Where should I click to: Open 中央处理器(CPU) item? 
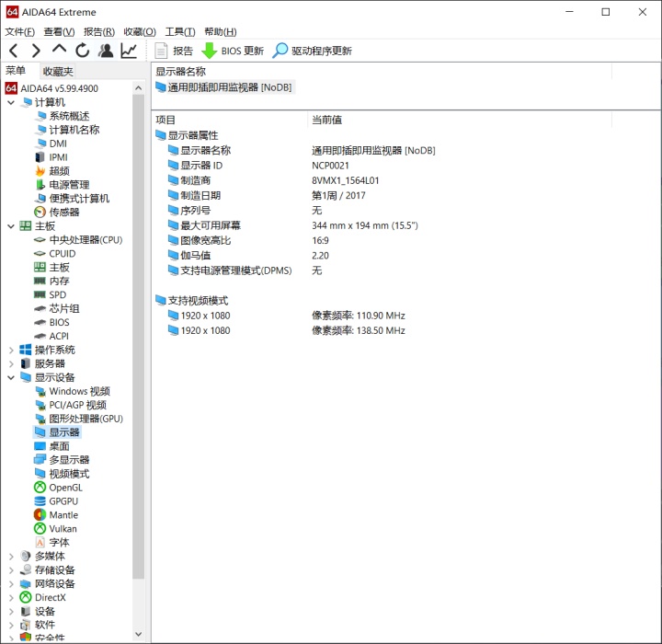pos(78,239)
